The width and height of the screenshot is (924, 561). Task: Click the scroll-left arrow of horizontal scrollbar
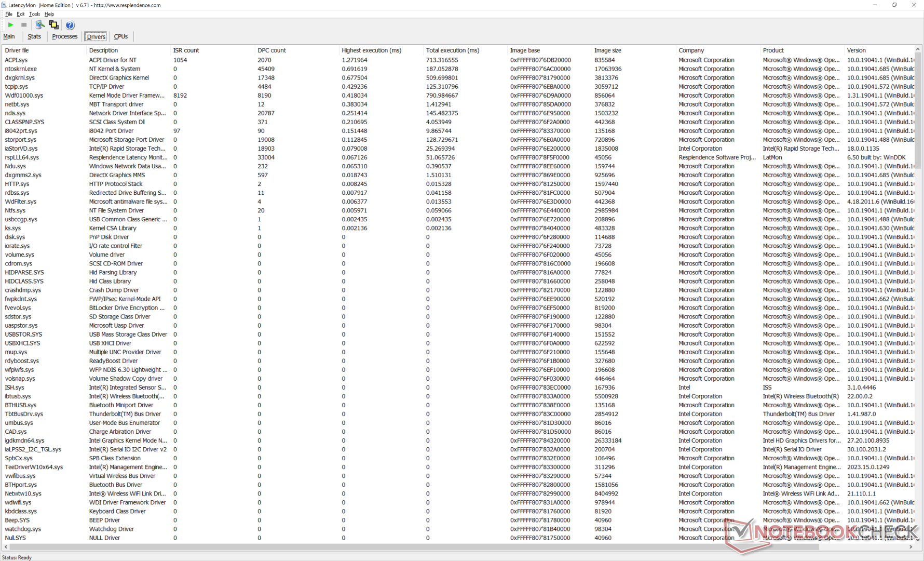pos(6,547)
